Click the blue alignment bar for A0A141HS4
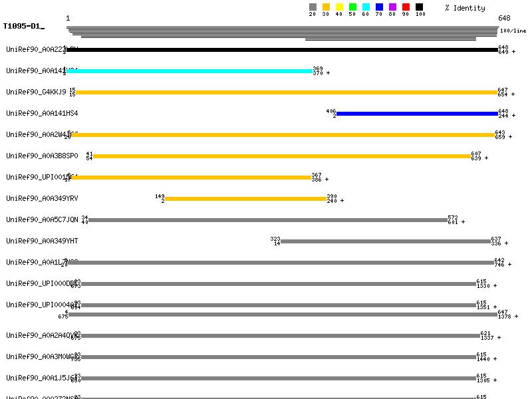The width and height of the screenshot is (532, 399). click(x=417, y=114)
